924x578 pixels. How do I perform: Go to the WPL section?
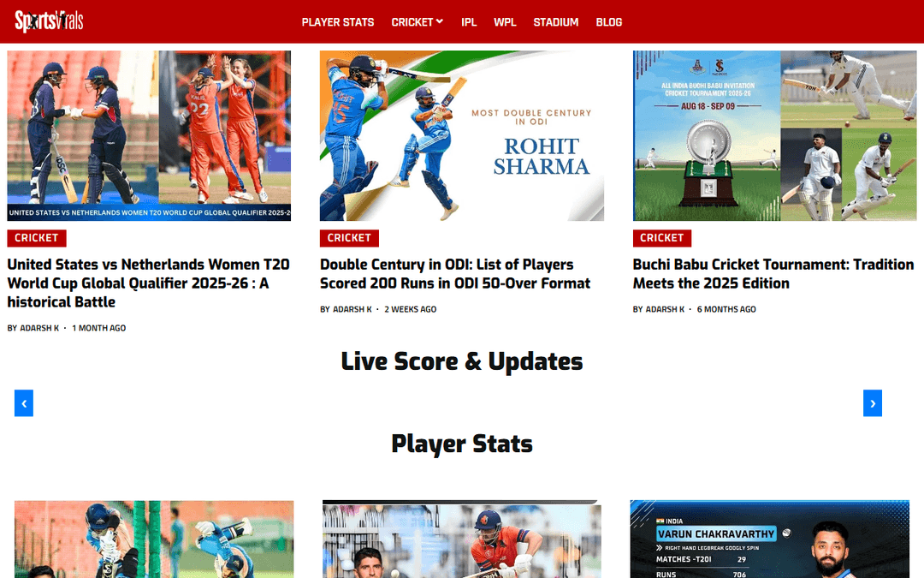tap(505, 22)
